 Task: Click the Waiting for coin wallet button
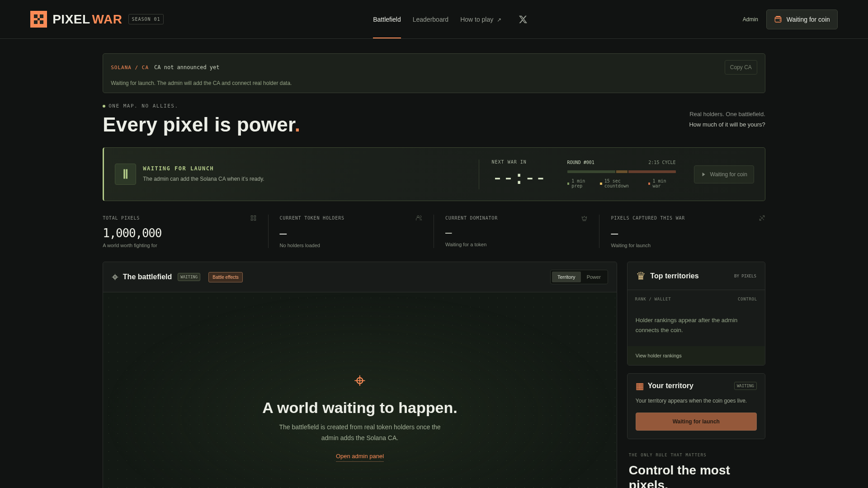[x=802, y=19]
